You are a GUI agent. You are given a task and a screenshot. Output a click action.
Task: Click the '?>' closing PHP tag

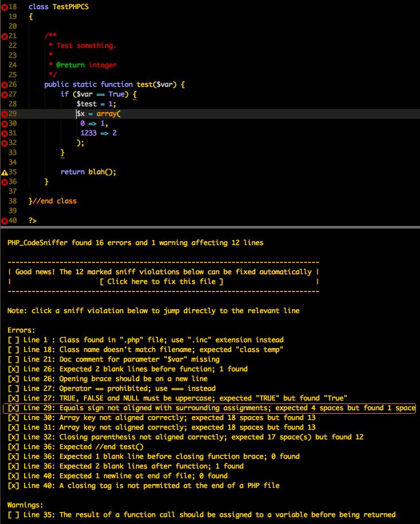point(33,221)
